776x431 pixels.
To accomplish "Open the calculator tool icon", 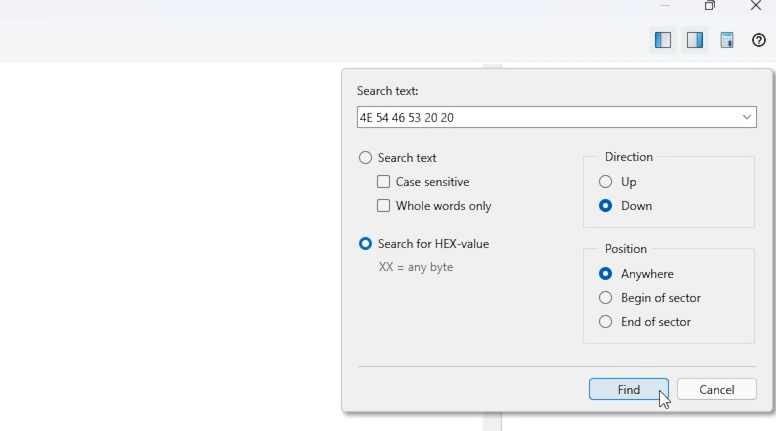I will coord(727,40).
